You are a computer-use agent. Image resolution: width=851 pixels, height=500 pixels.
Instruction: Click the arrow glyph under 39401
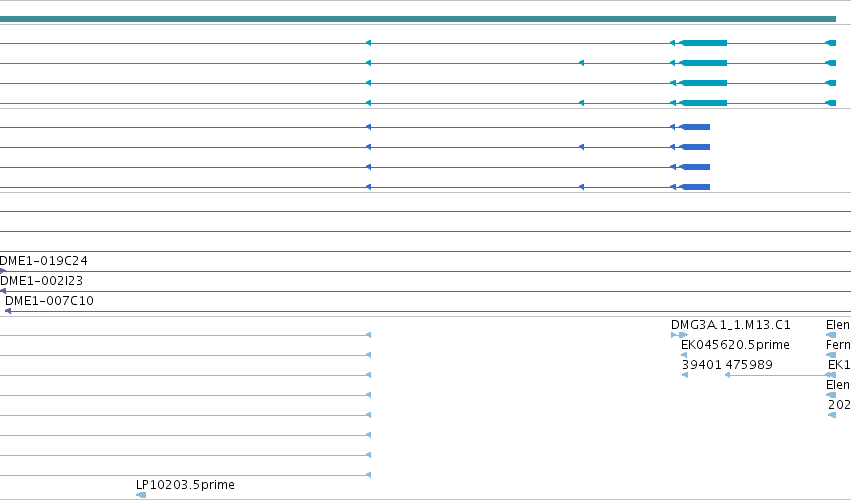click(x=685, y=375)
